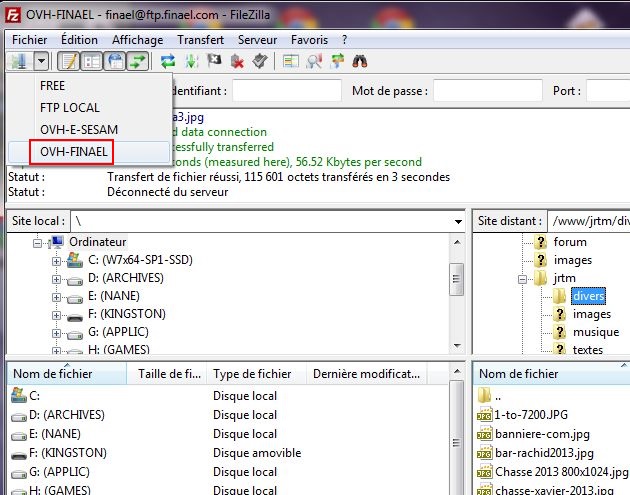Sort by Taille de fichier column header
Screen dimensions: 630x495
pos(169,374)
